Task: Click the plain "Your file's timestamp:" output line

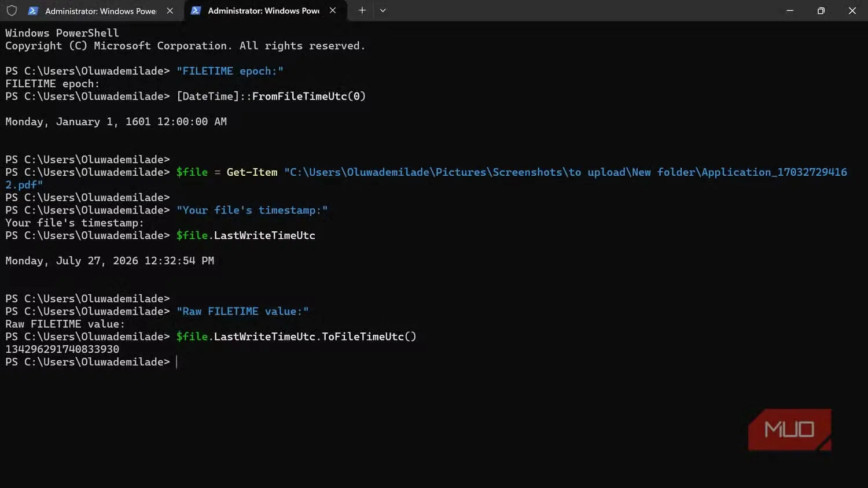Action: pos(75,223)
